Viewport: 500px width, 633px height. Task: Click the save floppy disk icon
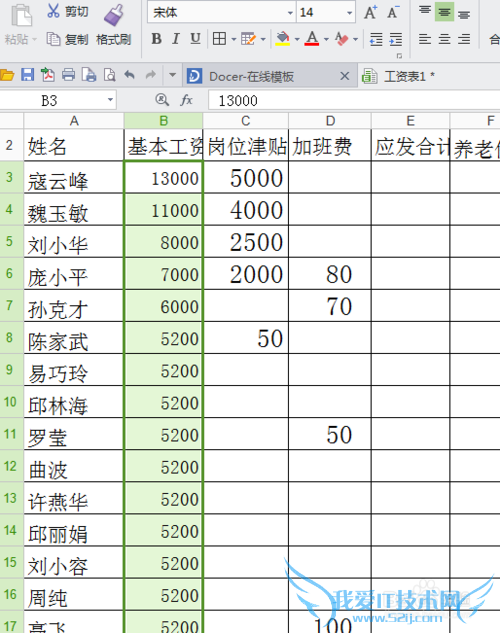coord(27,75)
